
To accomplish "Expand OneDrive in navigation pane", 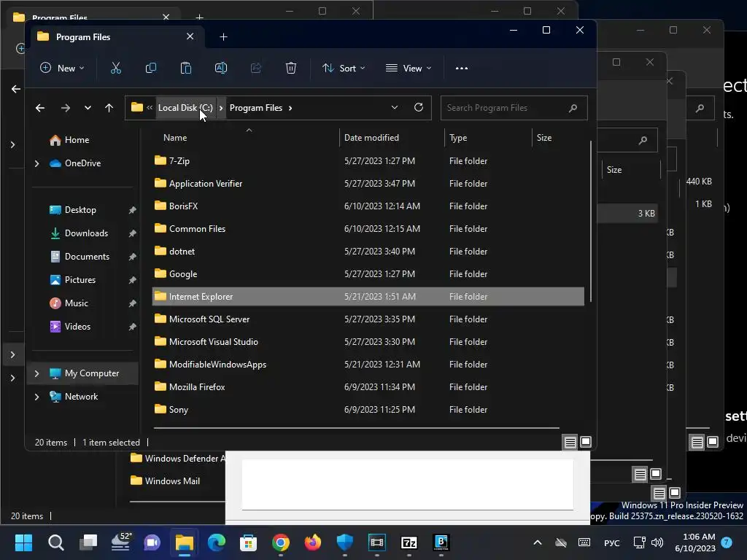I will coord(36,163).
